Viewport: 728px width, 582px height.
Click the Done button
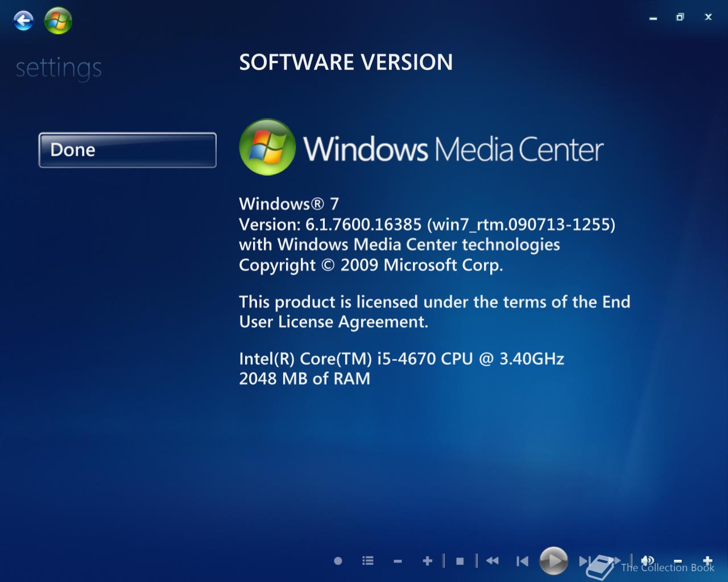(127, 150)
